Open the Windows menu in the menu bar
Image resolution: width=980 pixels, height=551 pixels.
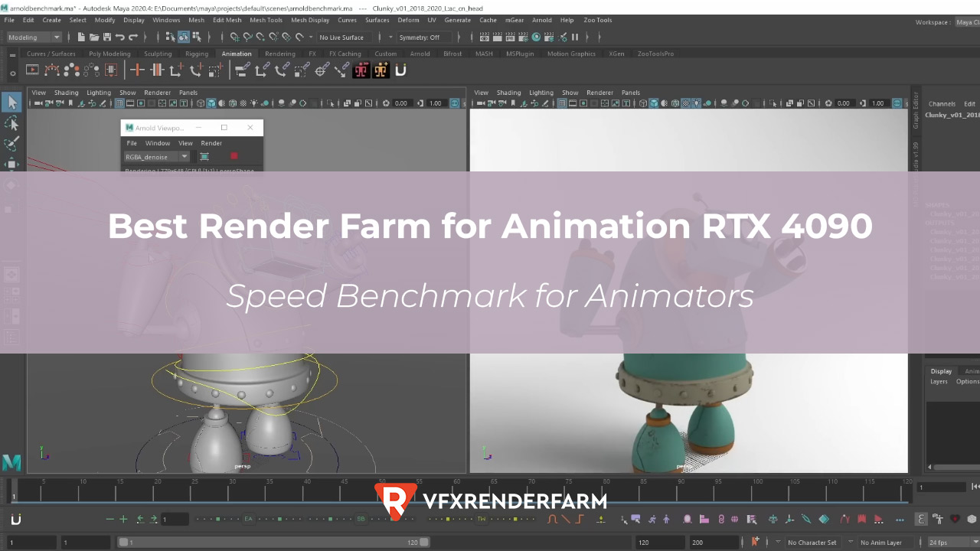click(166, 20)
